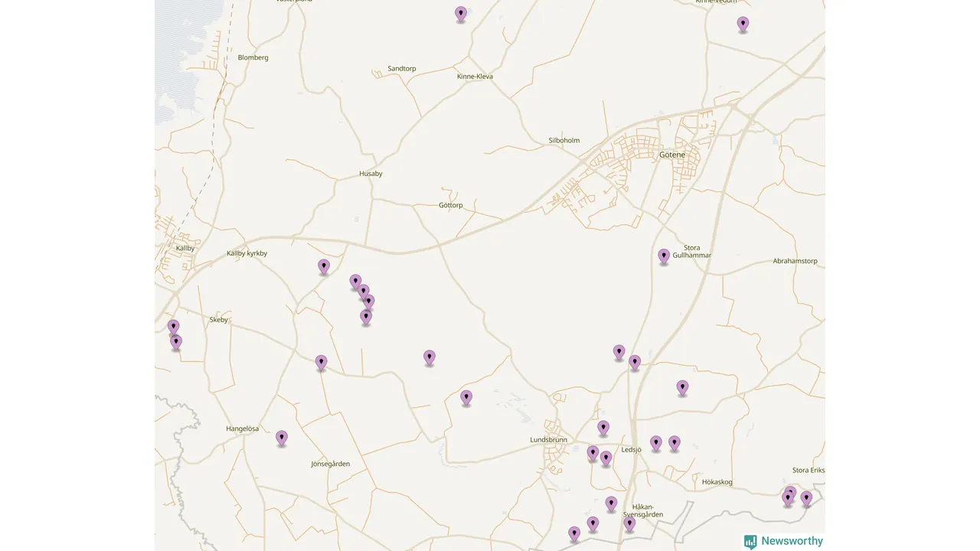Click the Blomberg label

tap(253, 57)
